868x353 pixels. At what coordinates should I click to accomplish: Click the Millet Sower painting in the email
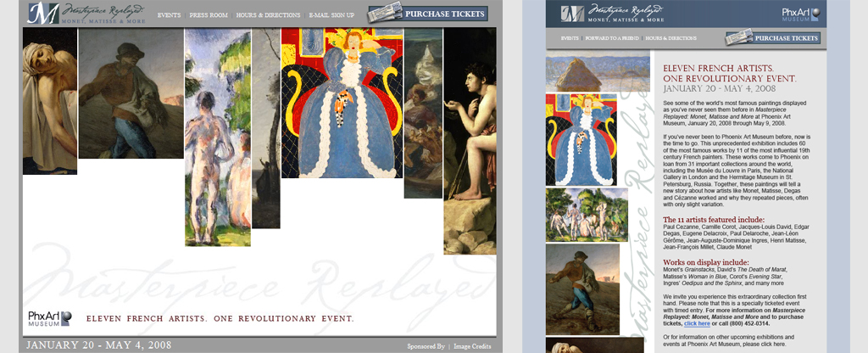582,289
